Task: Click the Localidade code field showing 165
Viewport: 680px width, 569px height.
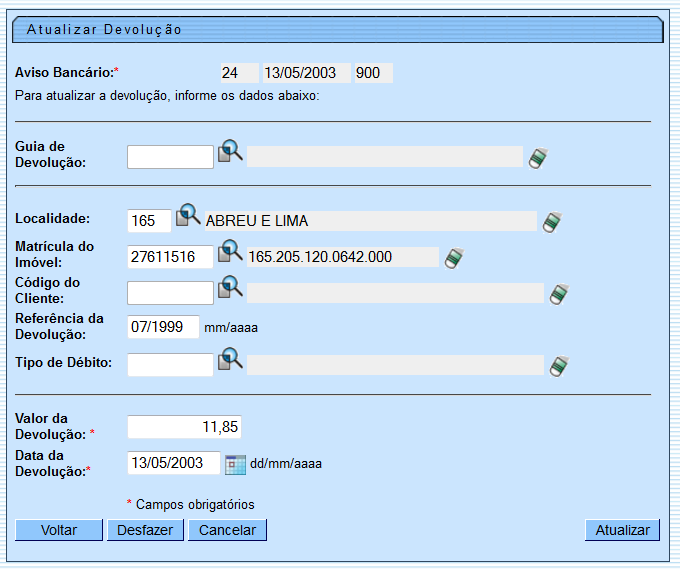Action: tap(149, 221)
